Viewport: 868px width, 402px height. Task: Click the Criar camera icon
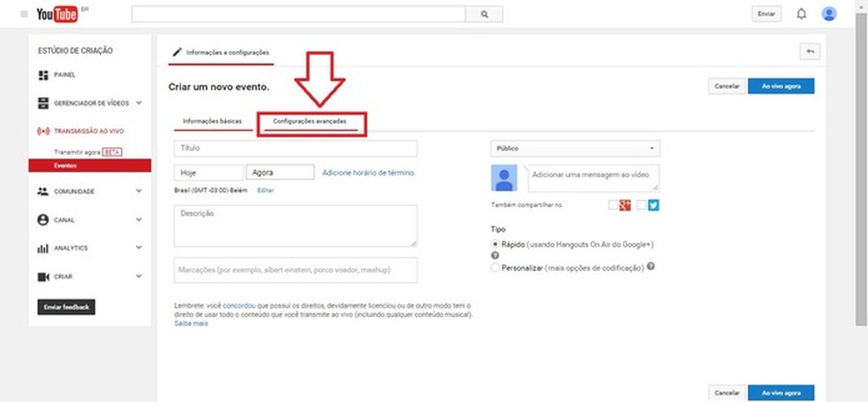click(x=43, y=277)
